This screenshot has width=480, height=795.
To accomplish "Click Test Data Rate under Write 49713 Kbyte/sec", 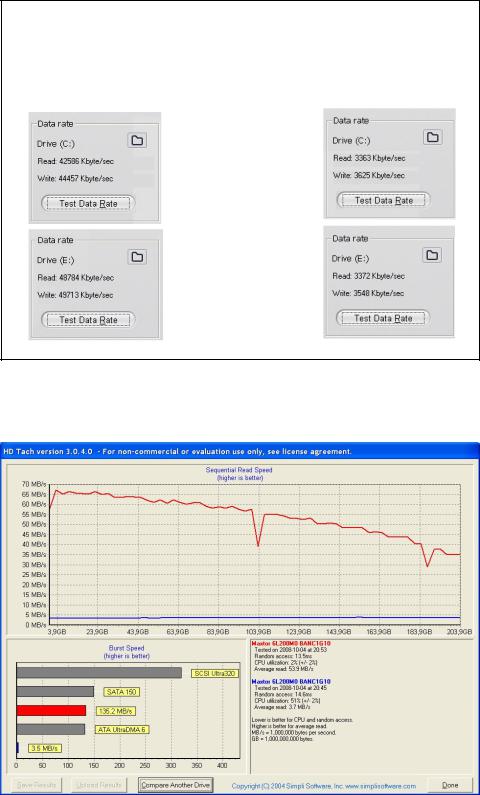I will coord(88,320).
